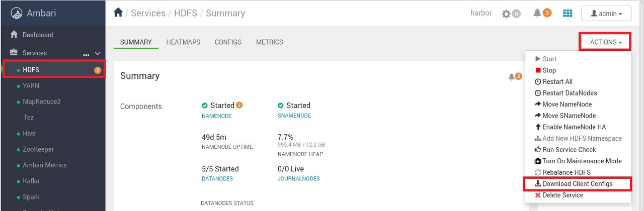644x211 pixels.
Task: Expand the admin user dropdown
Action: pos(606,14)
